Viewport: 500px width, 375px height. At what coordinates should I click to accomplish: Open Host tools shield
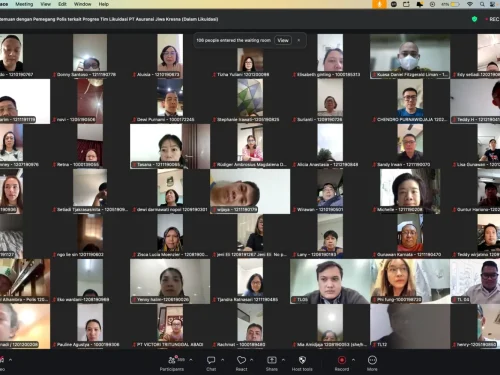point(302,363)
